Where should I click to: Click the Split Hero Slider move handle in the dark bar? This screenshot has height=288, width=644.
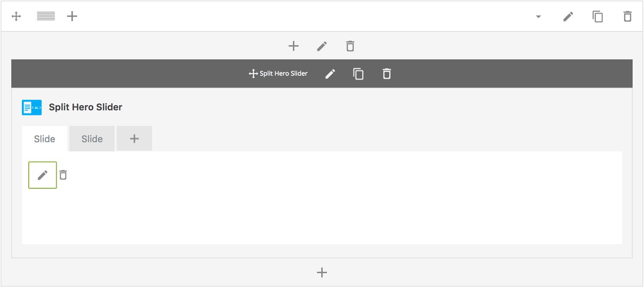253,74
